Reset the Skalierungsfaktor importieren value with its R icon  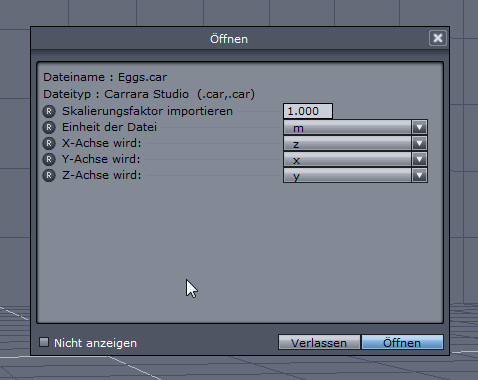pos(49,111)
